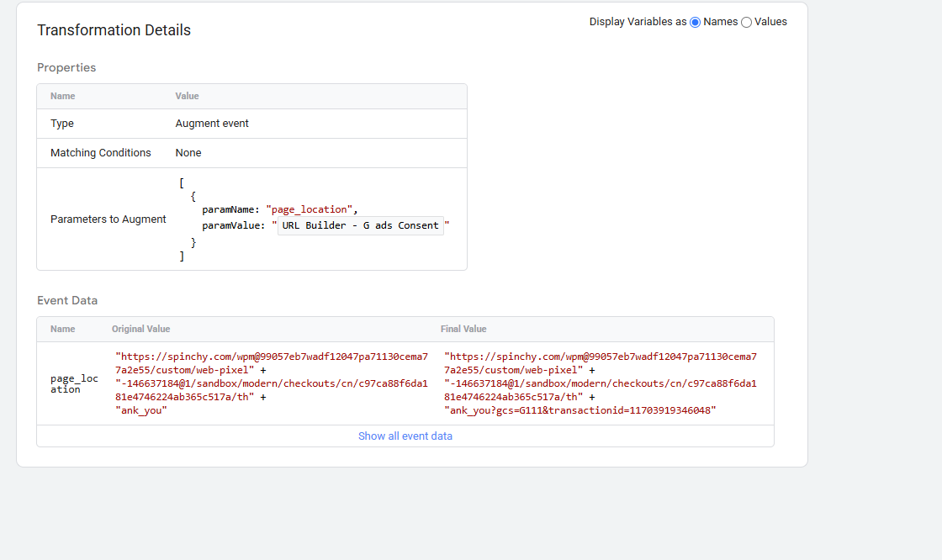Click the Transformation Details heading
The height and width of the screenshot is (560, 942).
point(114,30)
